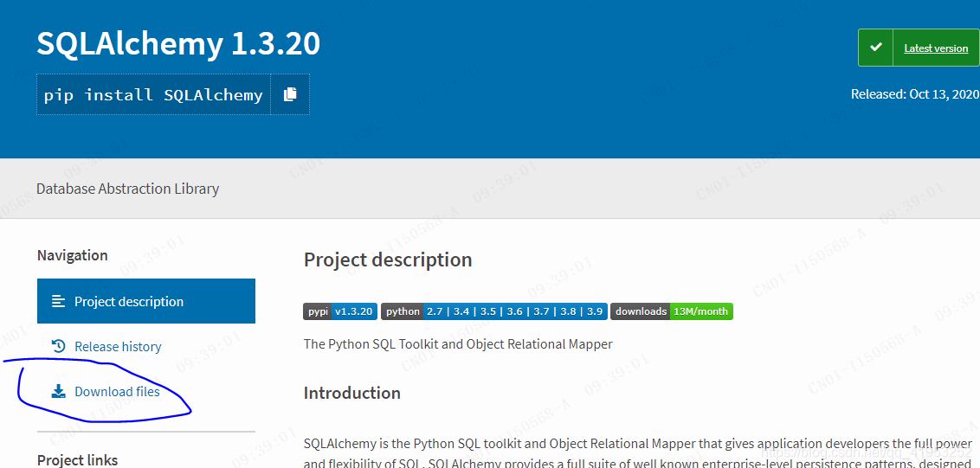Click the Python SQL Toolkit tagline text
The image size is (980, 468).
click(x=458, y=343)
